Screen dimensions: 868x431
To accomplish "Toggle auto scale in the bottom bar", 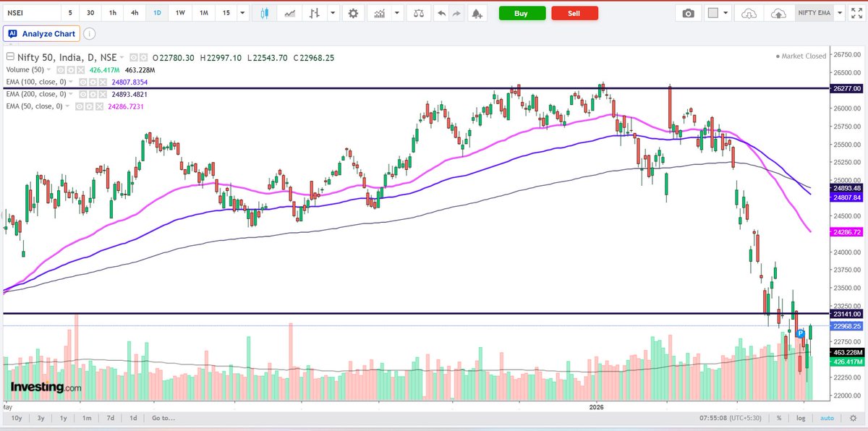I will coord(827,418).
